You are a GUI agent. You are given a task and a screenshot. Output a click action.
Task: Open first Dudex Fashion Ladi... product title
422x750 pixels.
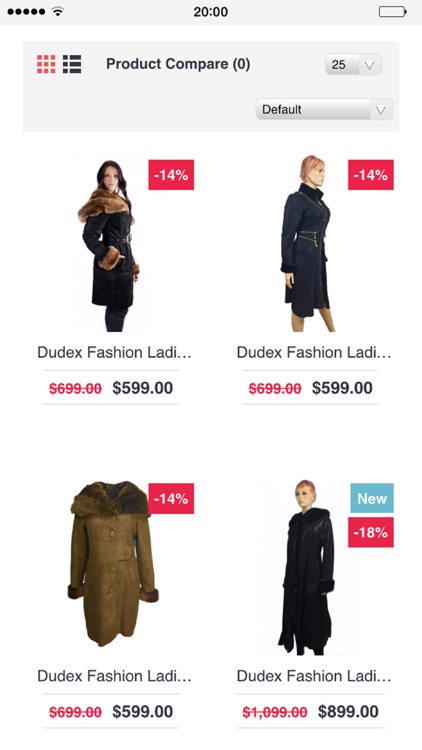pyautogui.click(x=114, y=353)
